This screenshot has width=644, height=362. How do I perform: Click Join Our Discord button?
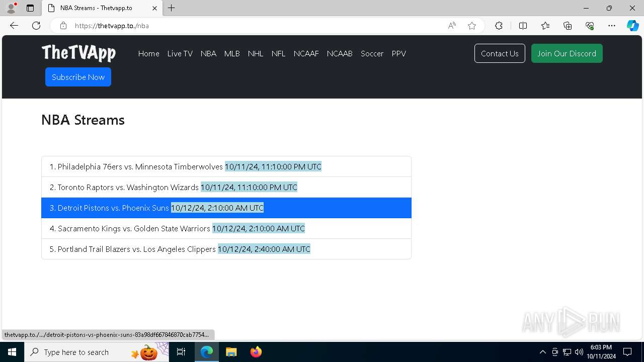point(567,53)
